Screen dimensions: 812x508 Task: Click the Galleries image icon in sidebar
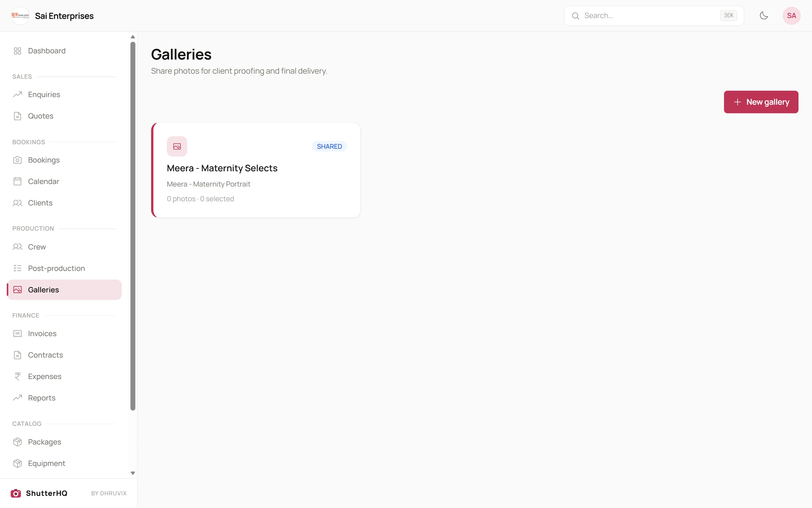coord(17,290)
